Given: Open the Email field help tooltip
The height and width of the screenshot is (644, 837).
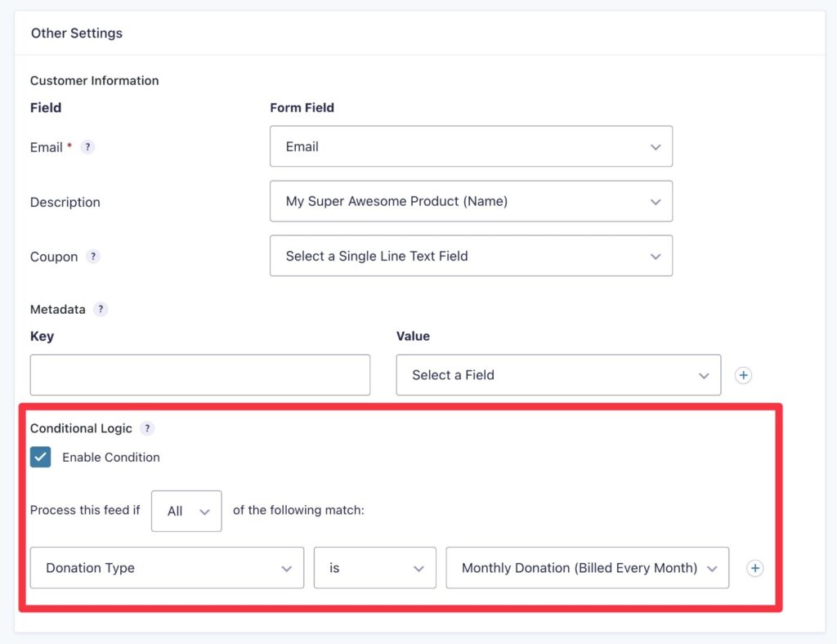Looking at the screenshot, I should [88, 147].
